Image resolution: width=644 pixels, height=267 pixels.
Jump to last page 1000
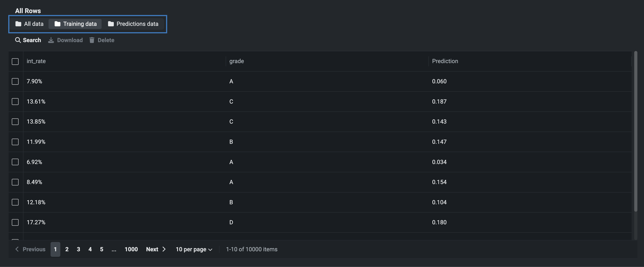[x=131, y=249]
